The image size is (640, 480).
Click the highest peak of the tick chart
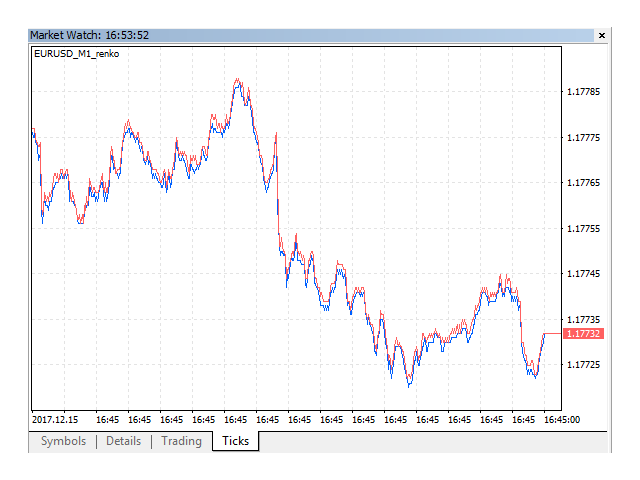pyautogui.click(x=237, y=80)
